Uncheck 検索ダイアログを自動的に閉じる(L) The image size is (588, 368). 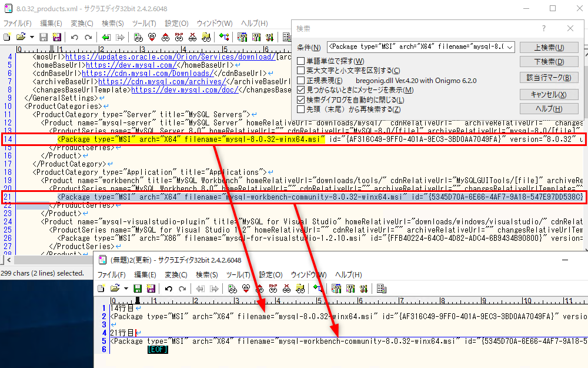(x=300, y=100)
